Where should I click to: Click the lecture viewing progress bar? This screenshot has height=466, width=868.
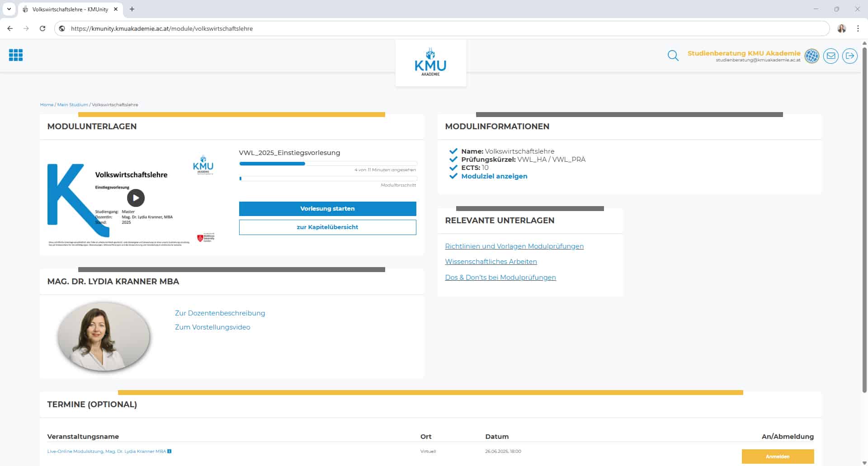click(x=328, y=164)
